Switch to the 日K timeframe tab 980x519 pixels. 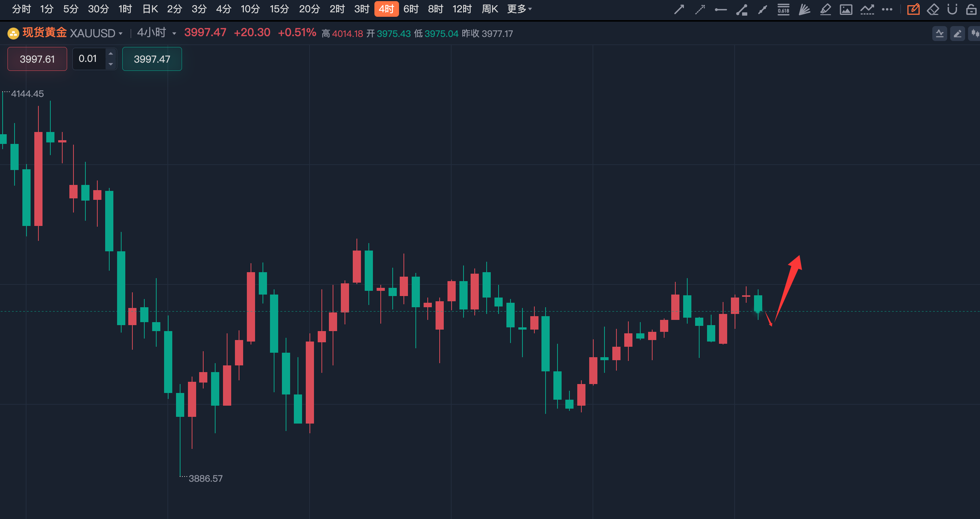click(x=150, y=9)
